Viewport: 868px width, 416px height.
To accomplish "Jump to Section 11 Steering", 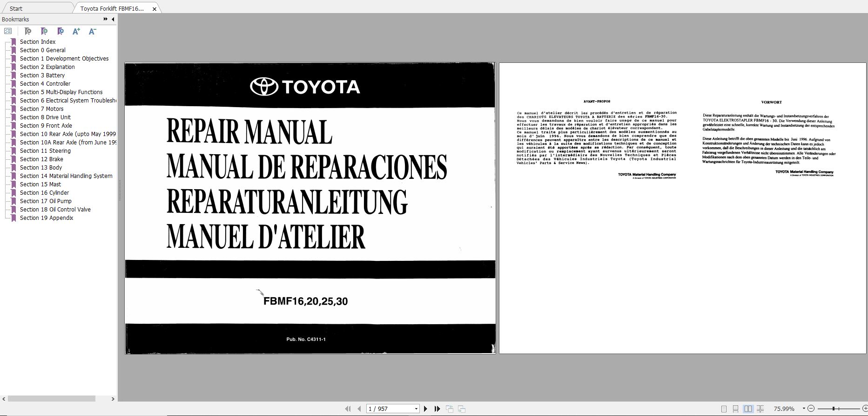I will tap(46, 151).
